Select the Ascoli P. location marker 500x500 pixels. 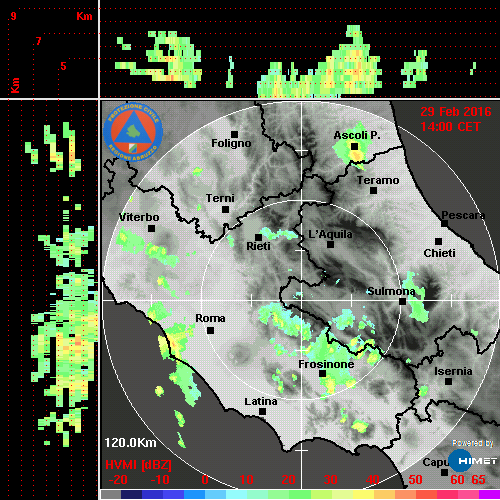click(x=354, y=146)
